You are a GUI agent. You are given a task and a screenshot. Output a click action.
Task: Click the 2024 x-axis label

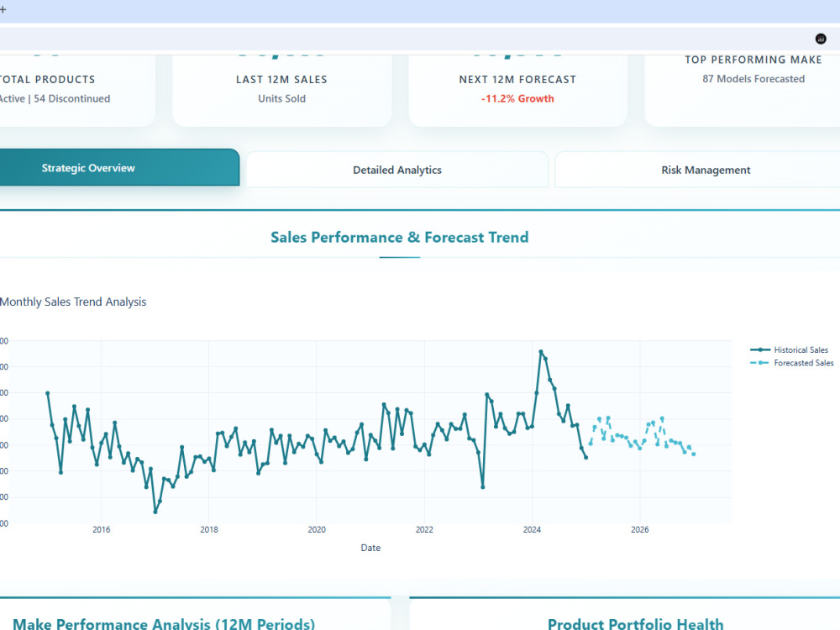(532, 529)
